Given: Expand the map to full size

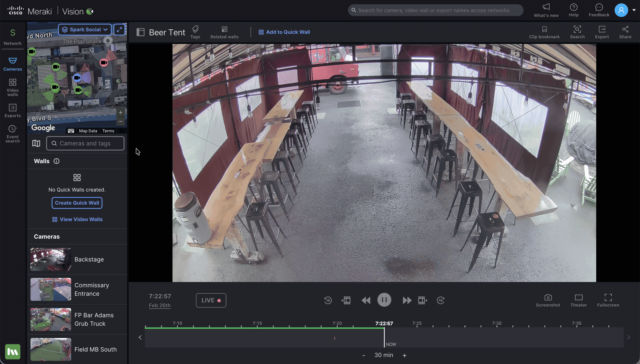Looking at the screenshot, I should (x=119, y=29).
